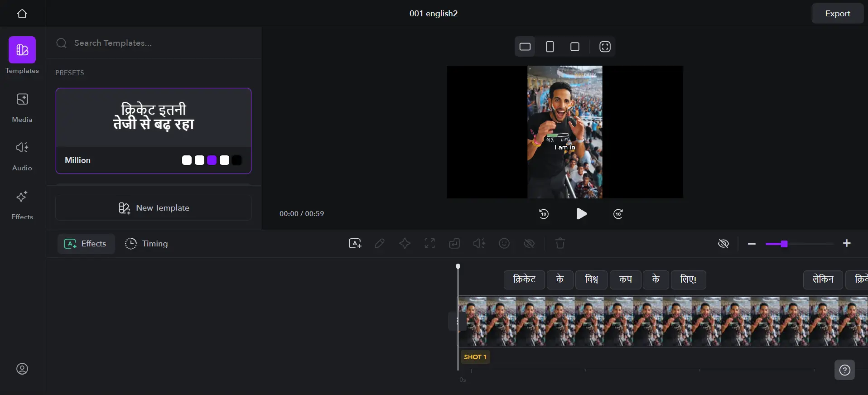
Task: Pick the purple color swatch in Million preset
Action: coord(212,160)
